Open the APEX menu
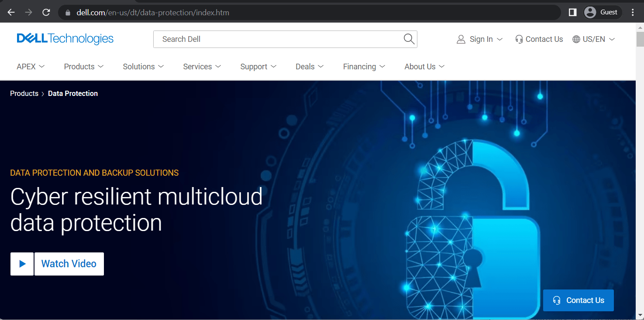 click(31, 67)
